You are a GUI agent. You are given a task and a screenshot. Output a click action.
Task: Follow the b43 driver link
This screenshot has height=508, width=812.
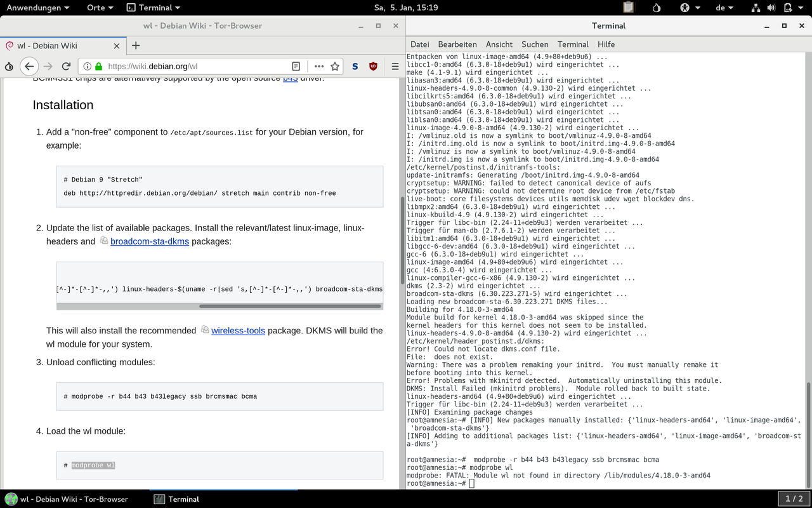click(290, 78)
